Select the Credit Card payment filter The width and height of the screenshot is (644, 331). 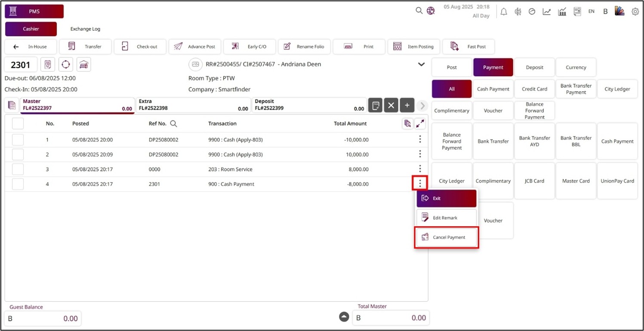click(x=534, y=89)
